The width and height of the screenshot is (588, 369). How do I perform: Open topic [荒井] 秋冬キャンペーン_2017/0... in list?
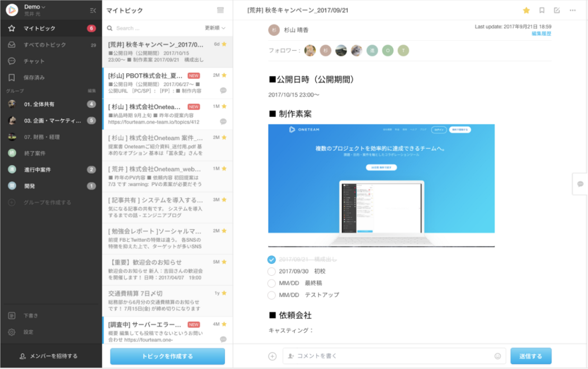[167, 52]
